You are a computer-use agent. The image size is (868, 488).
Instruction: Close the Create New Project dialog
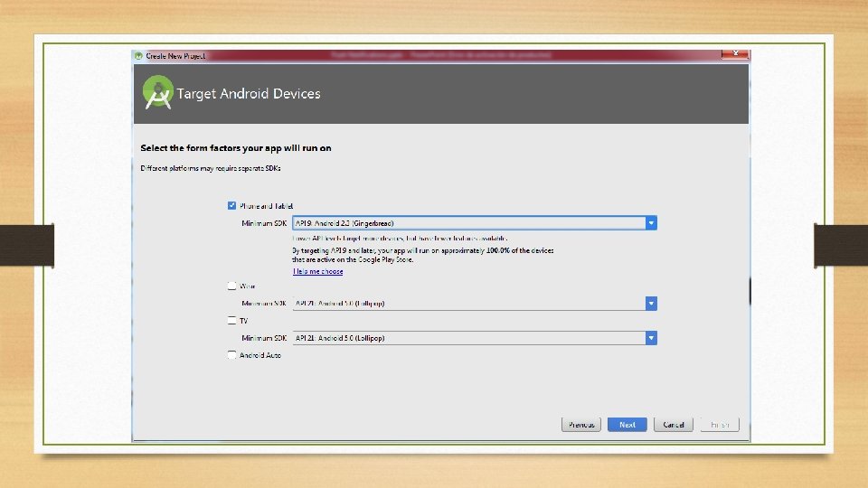(x=736, y=53)
